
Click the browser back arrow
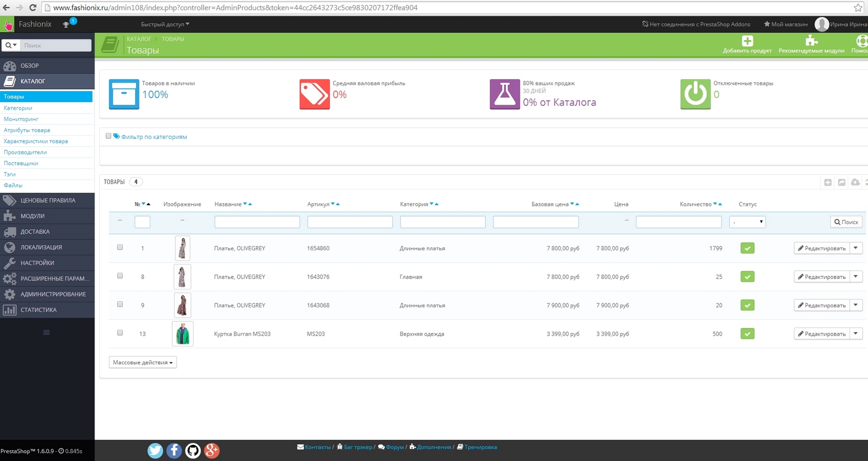point(7,8)
